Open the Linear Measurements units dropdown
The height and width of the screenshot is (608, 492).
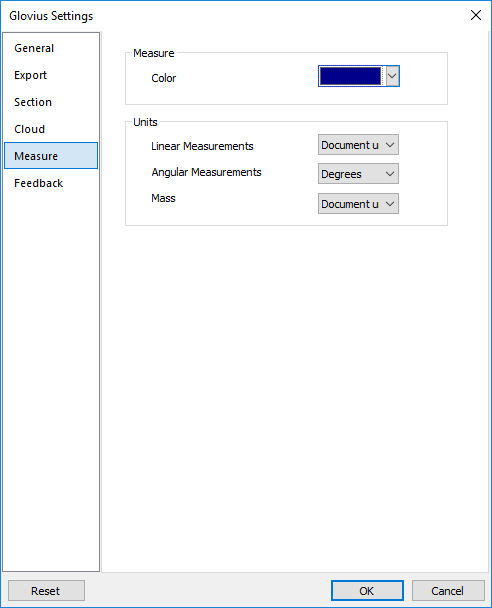358,145
